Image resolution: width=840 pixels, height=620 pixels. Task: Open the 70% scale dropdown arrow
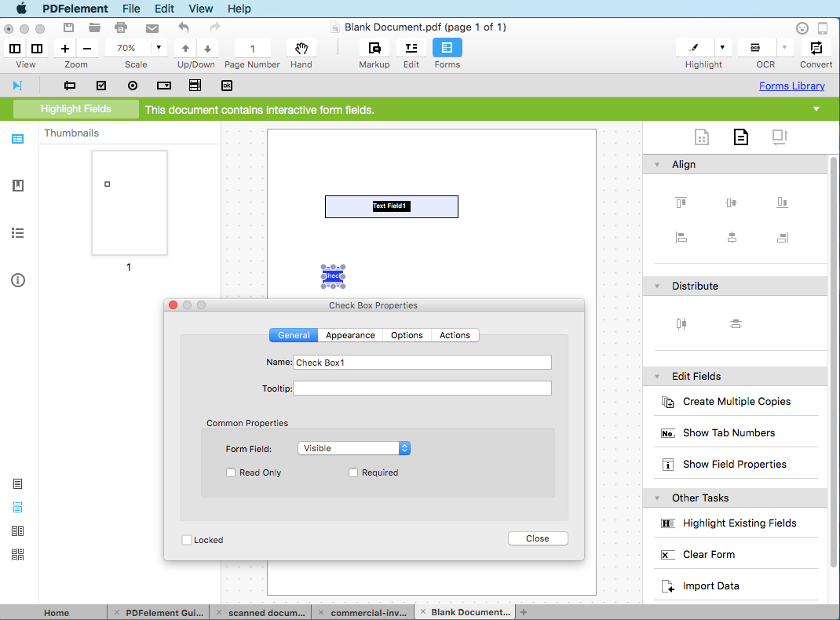coord(159,48)
